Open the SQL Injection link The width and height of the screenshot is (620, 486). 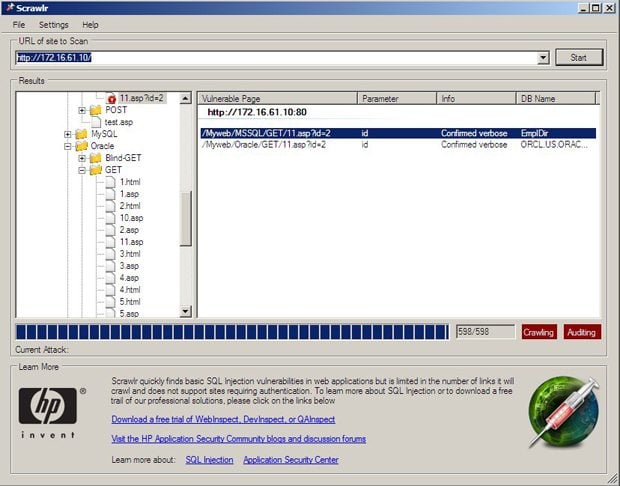pos(209,460)
